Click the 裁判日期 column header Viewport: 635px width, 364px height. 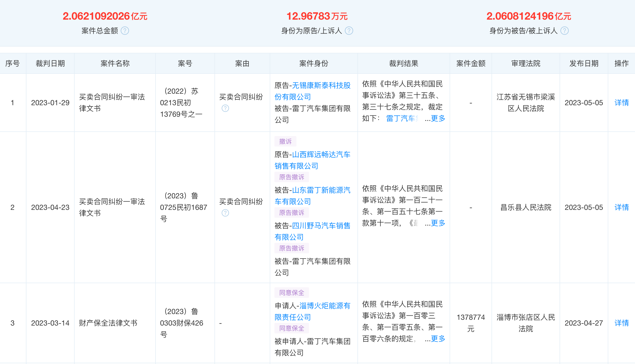[x=50, y=63]
